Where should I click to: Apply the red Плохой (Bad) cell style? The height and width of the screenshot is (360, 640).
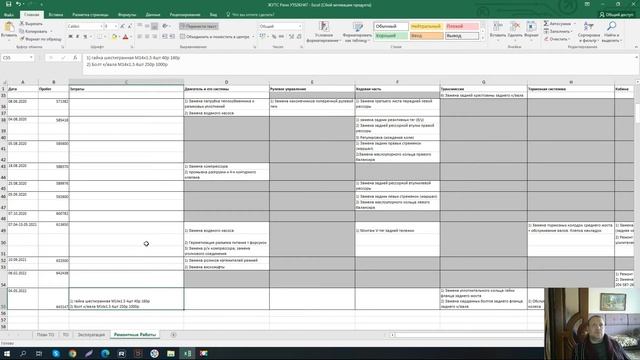click(x=462, y=26)
